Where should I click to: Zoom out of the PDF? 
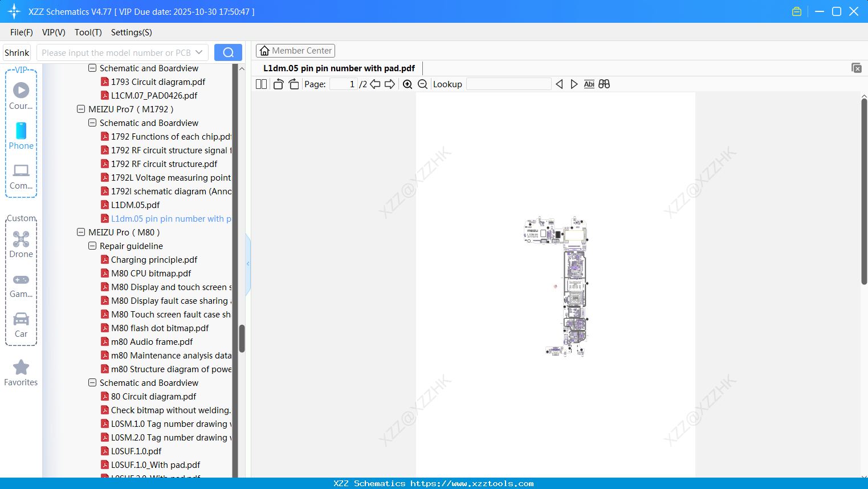point(422,84)
